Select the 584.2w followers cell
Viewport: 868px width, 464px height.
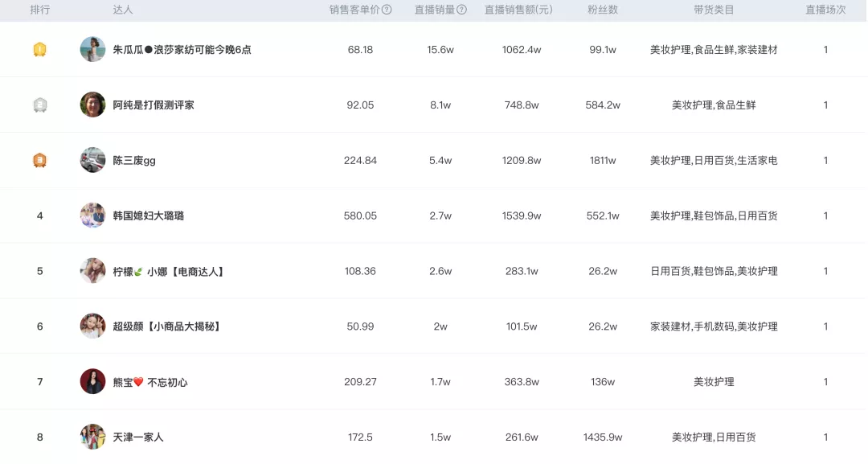[x=603, y=105]
